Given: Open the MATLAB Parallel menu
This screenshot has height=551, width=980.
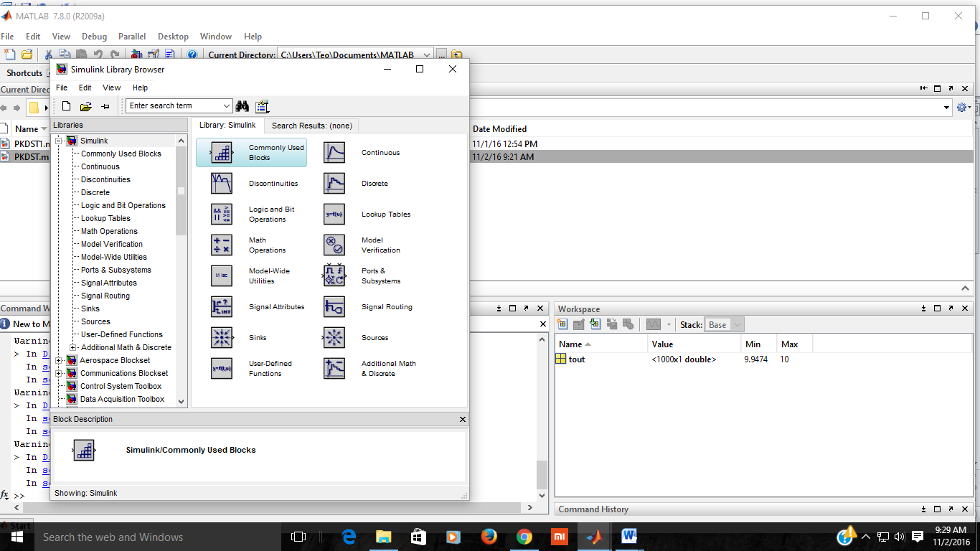Looking at the screenshot, I should [132, 37].
